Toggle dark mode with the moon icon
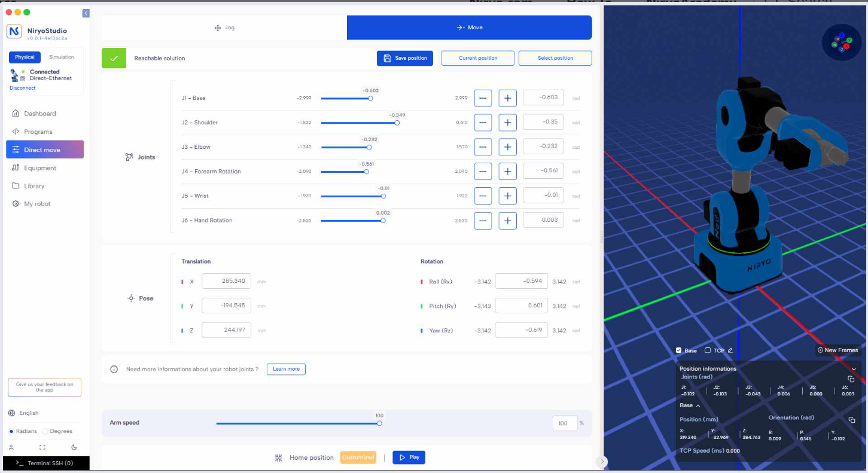The height and width of the screenshot is (473, 868). (74, 447)
